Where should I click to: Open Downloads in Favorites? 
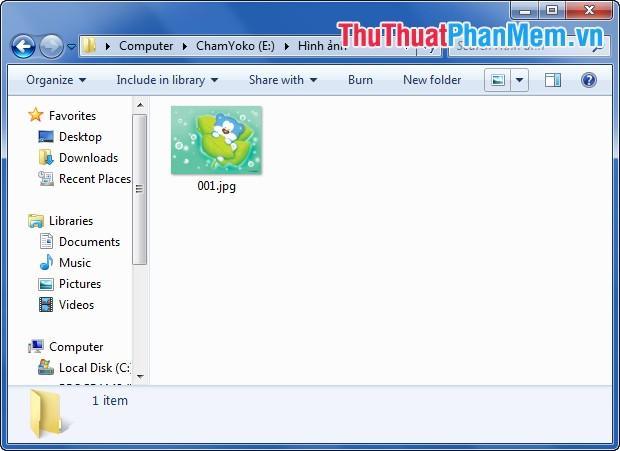(88, 158)
